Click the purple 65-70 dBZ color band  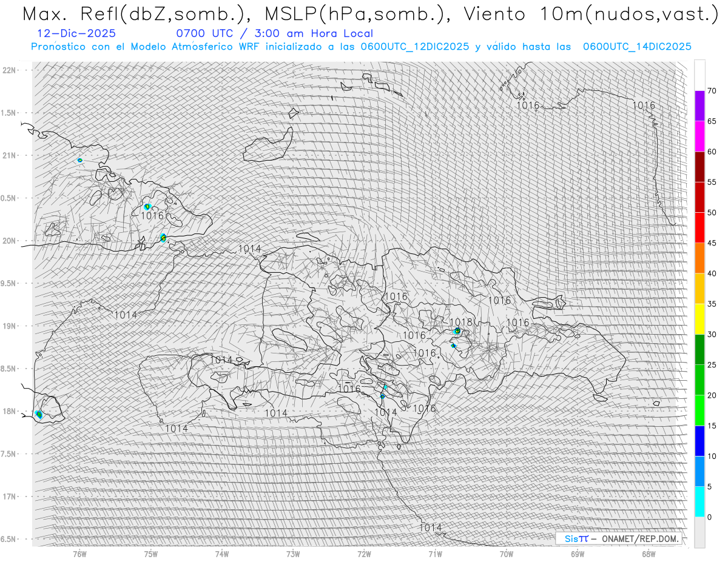[699, 106]
